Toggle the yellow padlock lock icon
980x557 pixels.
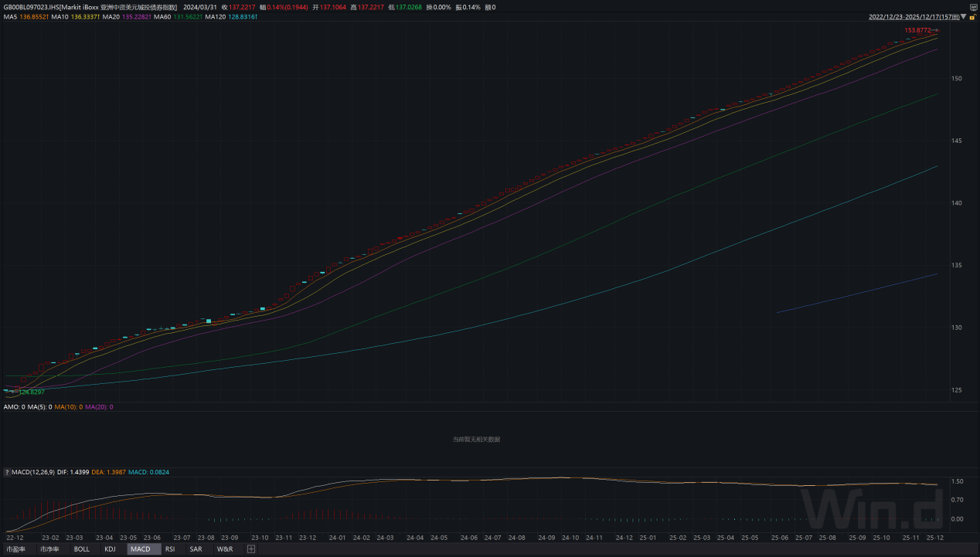click(x=972, y=17)
